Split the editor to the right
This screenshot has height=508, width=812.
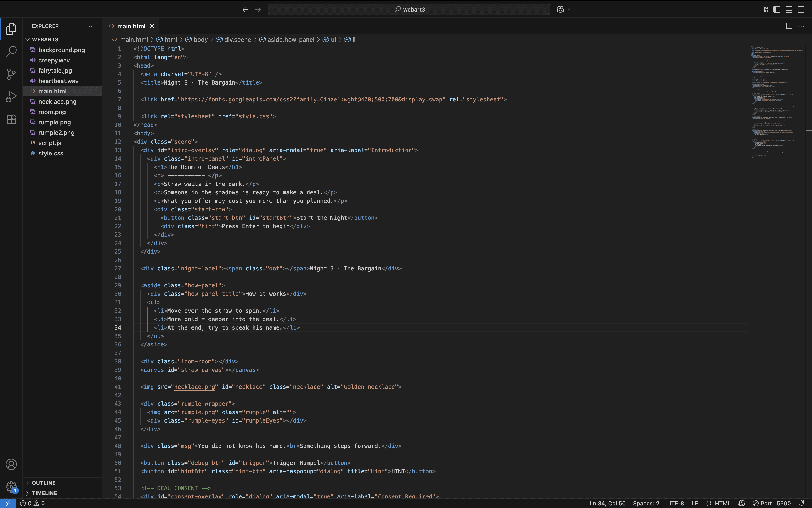pyautogui.click(x=789, y=26)
